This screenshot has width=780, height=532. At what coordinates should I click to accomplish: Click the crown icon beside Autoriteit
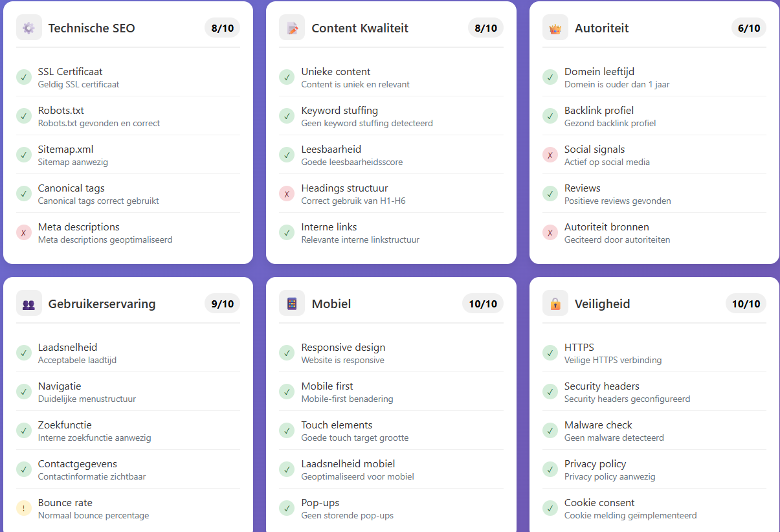555,28
